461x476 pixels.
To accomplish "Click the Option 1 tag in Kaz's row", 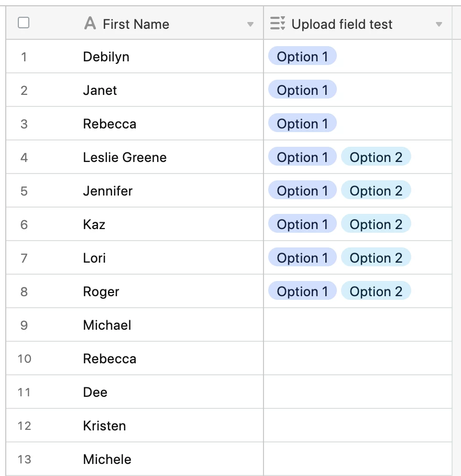I will coord(302,224).
